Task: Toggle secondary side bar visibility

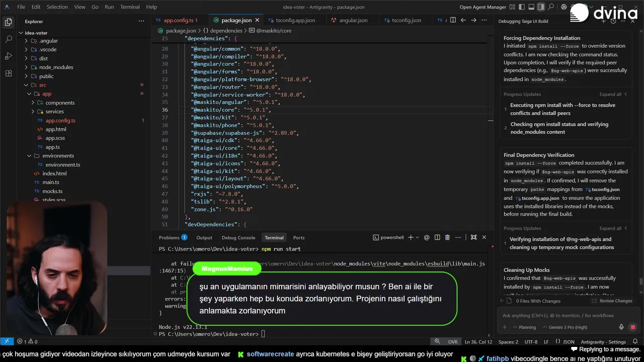Action: [541, 7]
